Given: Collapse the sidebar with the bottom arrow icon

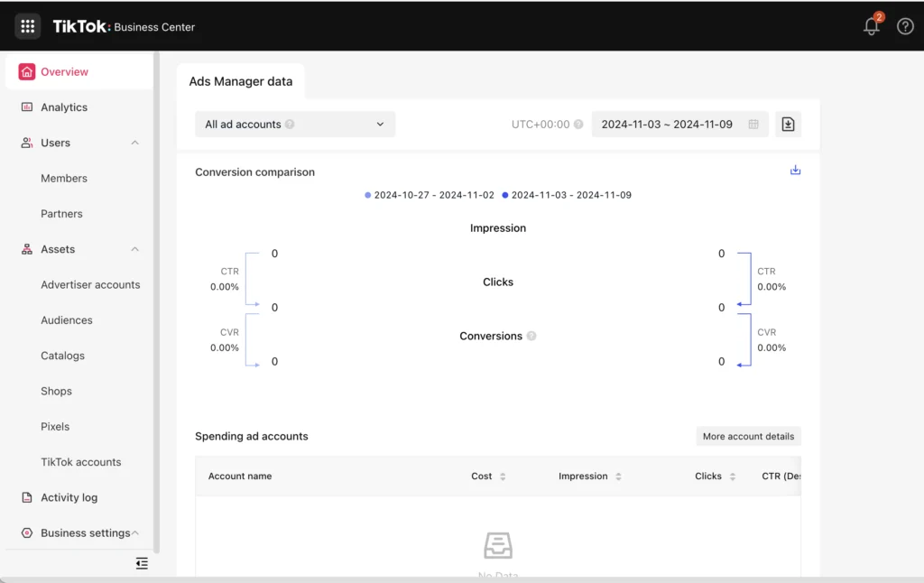Looking at the screenshot, I should (142, 563).
